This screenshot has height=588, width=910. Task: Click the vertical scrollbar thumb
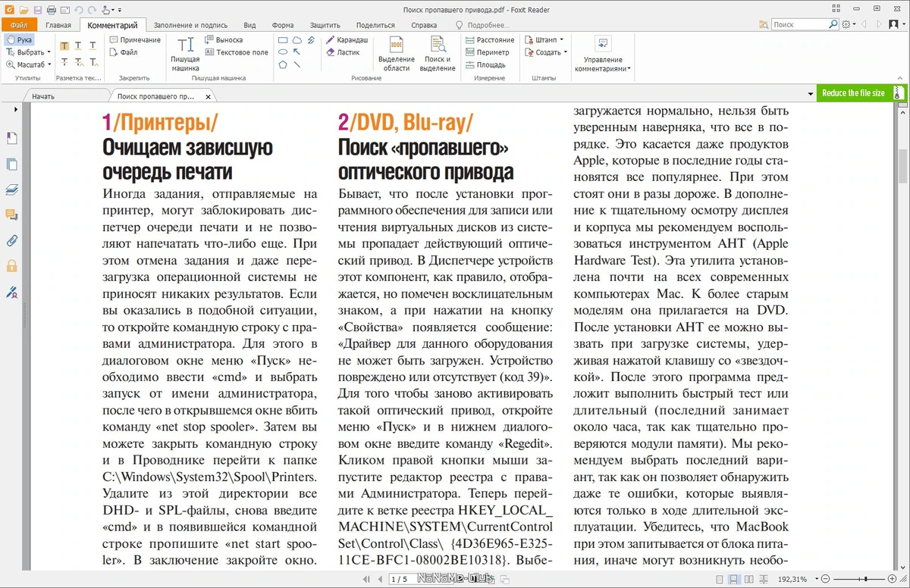pos(903,166)
